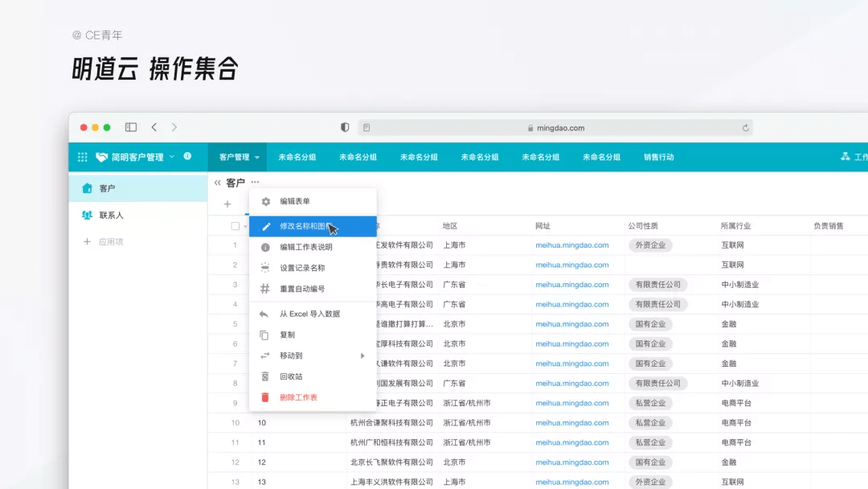Click the workflow icon at top right
The width and height of the screenshot is (868, 489).
(x=845, y=157)
